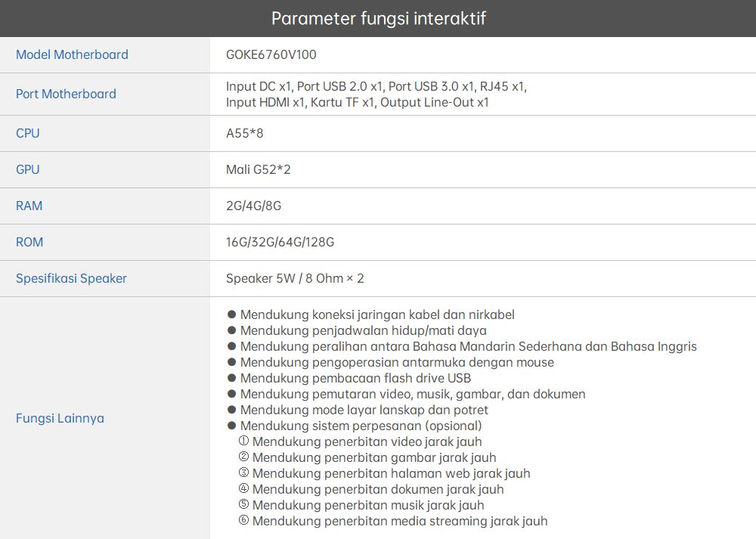Image resolution: width=756 pixels, height=539 pixels.
Task: Click the 16G/32G/64G/128G ROM value
Action: point(280,242)
